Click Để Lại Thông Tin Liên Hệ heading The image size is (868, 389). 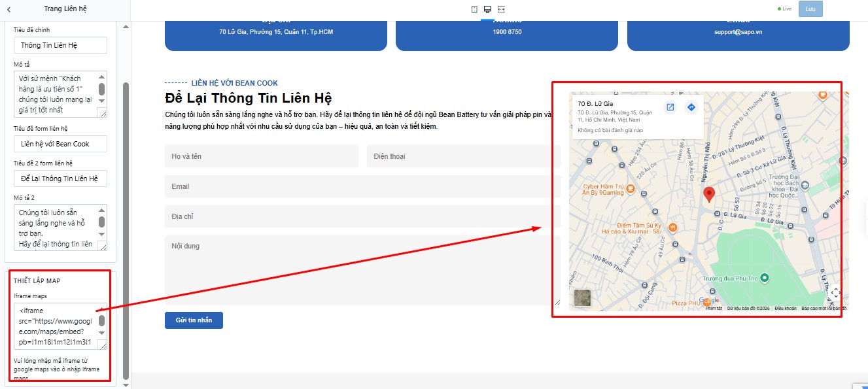click(x=249, y=99)
